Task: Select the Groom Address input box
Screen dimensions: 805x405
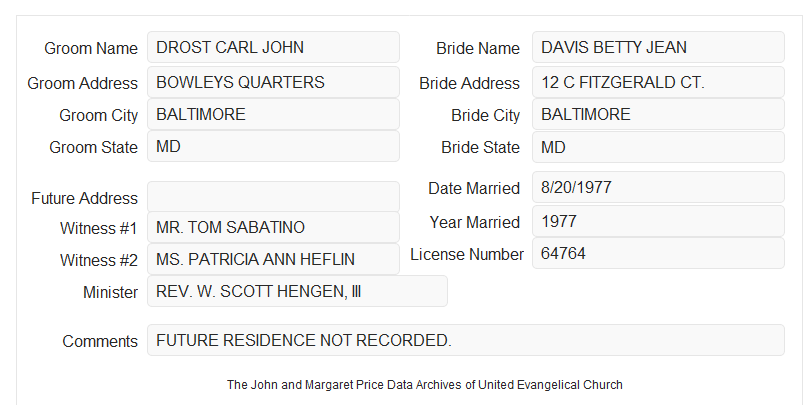Action: coord(273,82)
